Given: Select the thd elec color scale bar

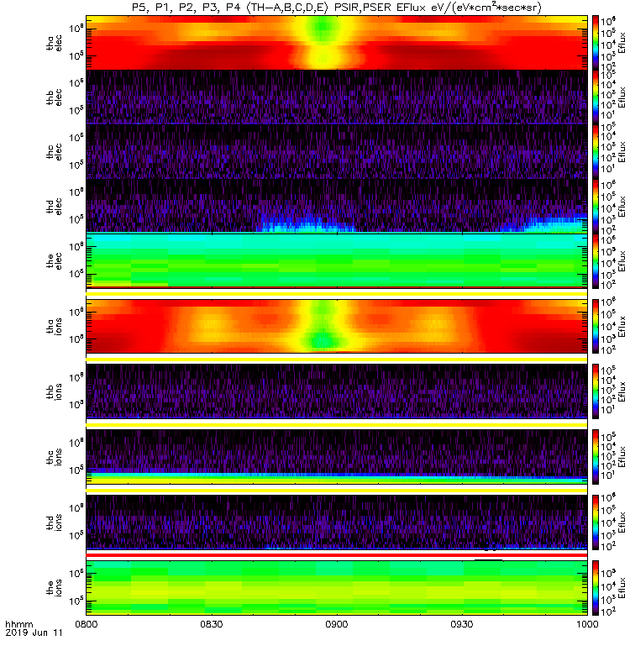Looking at the screenshot, I should pyautogui.click(x=596, y=206).
